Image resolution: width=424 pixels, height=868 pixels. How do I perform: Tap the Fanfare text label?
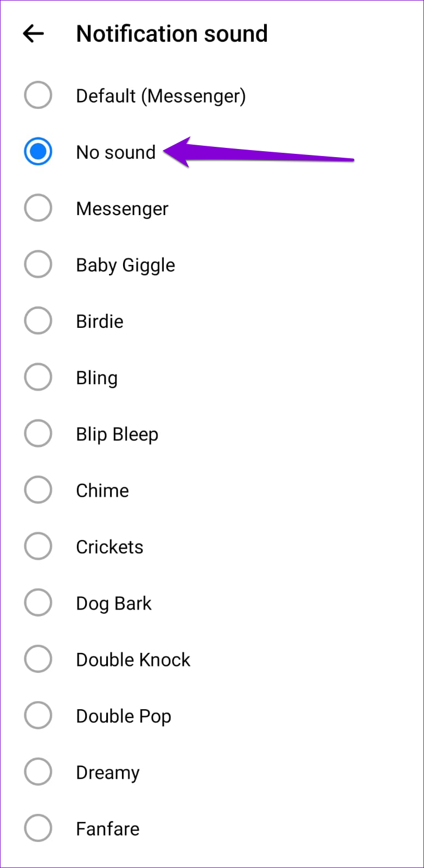108,828
